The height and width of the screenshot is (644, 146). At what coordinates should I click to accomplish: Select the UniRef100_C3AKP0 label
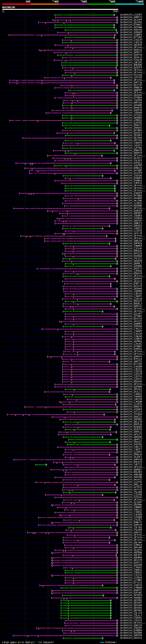point(131,296)
